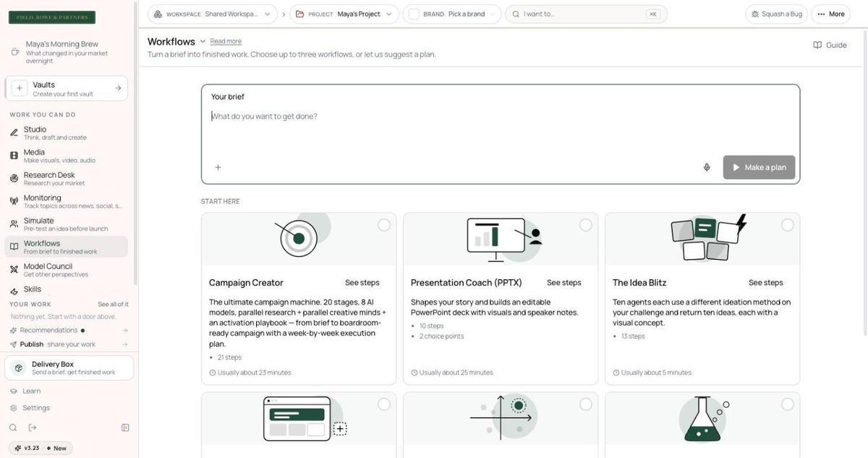Click the Learn graduation cap icon
868x458 pixels.
tap(14, 391)
